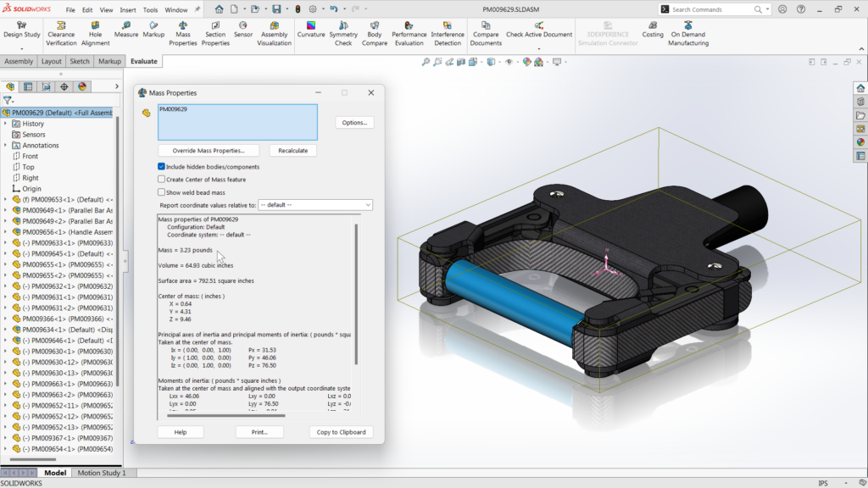Image resolution: width=868 pixels, height=488 pixels.
Task: Open the coordinate values dropdown
Action: 368,204
